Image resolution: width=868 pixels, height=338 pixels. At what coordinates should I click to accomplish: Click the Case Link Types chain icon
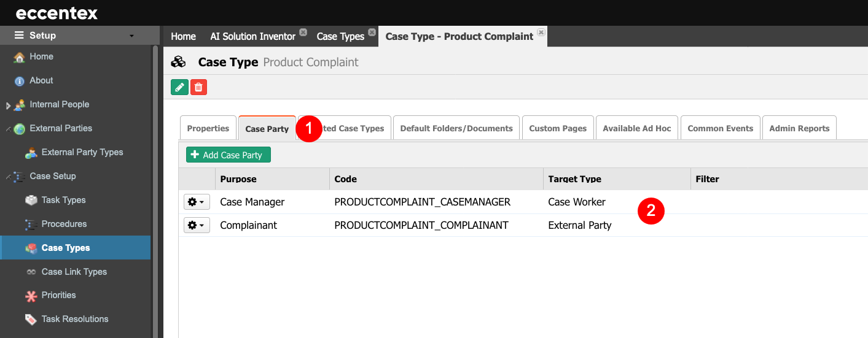click(x=31, y=272)
